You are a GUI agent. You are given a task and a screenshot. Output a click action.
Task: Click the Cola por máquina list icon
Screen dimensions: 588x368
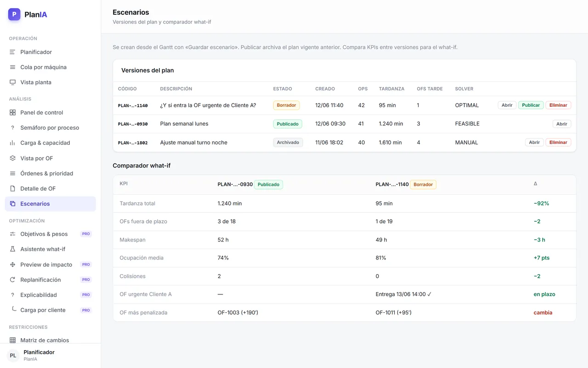click(x=12, y=67)
